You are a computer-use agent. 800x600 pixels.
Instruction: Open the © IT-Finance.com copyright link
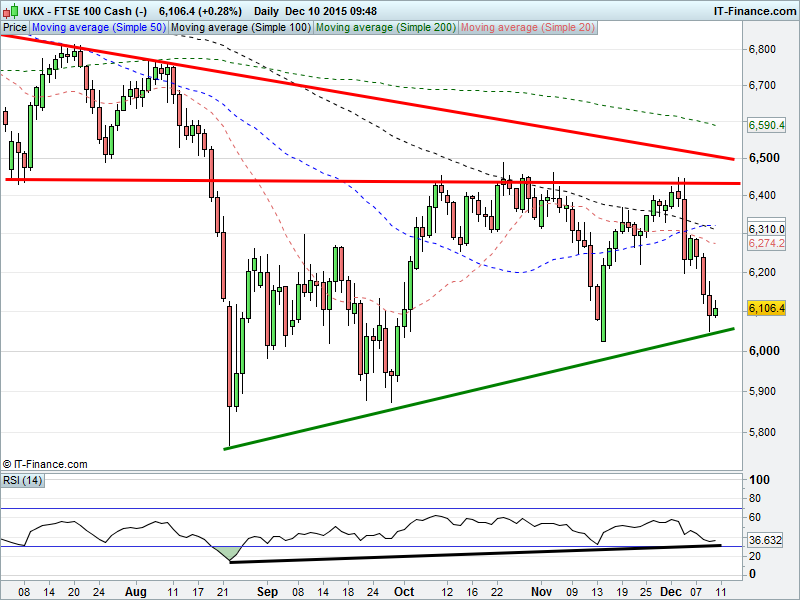tap(45, 464)
